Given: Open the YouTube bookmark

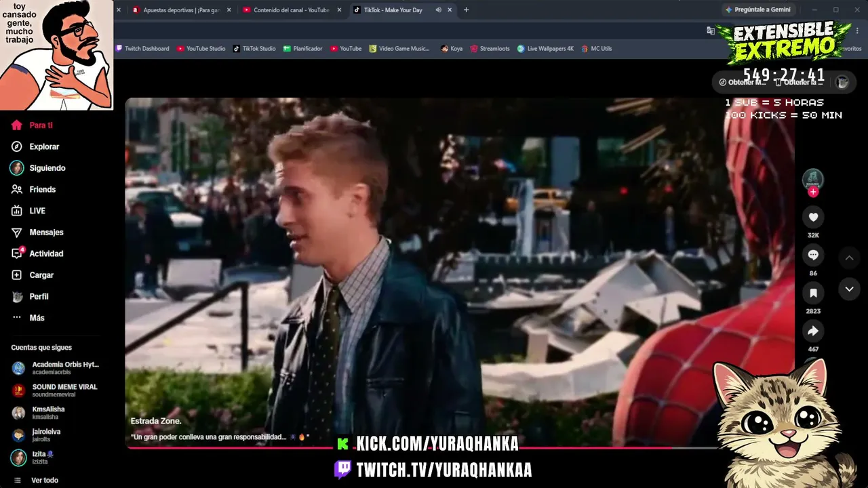Looking at the screenshot, I should tap(346, 49).
